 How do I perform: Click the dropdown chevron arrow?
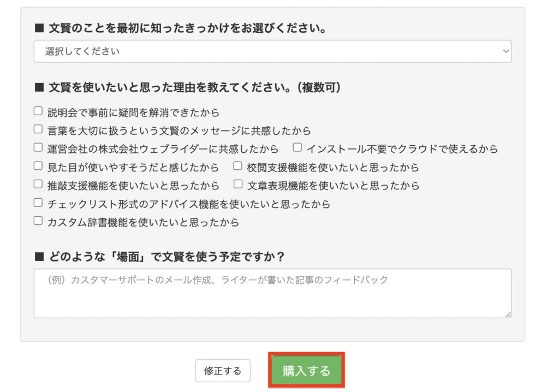pos(505,51)
